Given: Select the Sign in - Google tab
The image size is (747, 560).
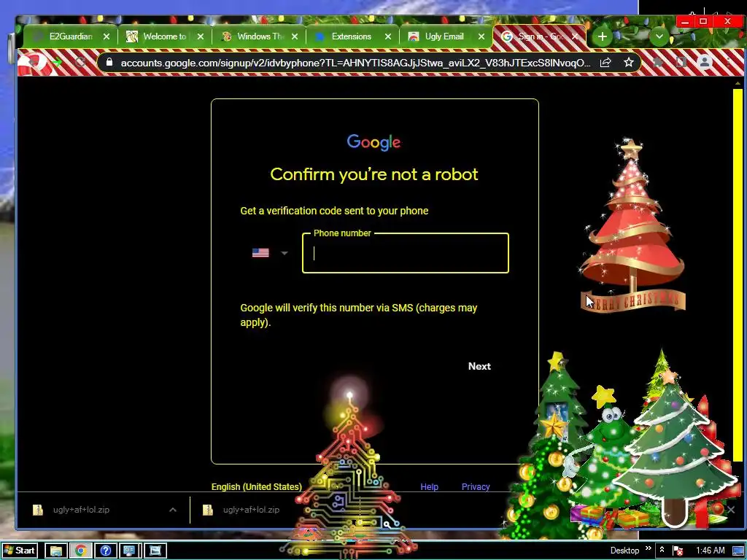Looking at the screenshot, I should point(538,36).
